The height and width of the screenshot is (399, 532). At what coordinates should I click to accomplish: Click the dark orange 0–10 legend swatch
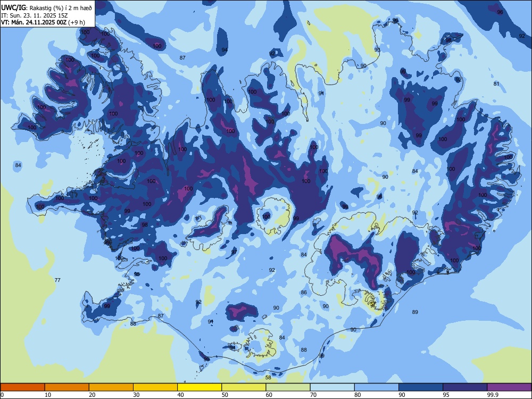[22, 387]
